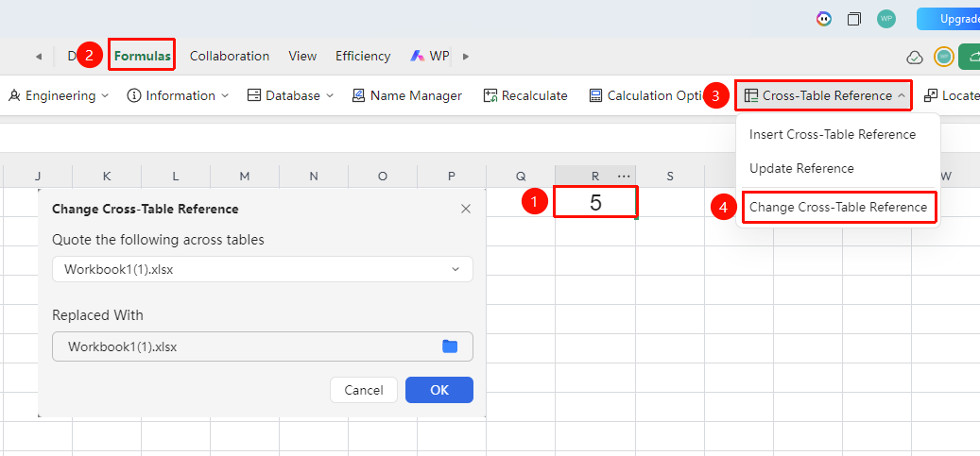980x456 pixels.
Task: Select column K header
Action: coord(107,177)
